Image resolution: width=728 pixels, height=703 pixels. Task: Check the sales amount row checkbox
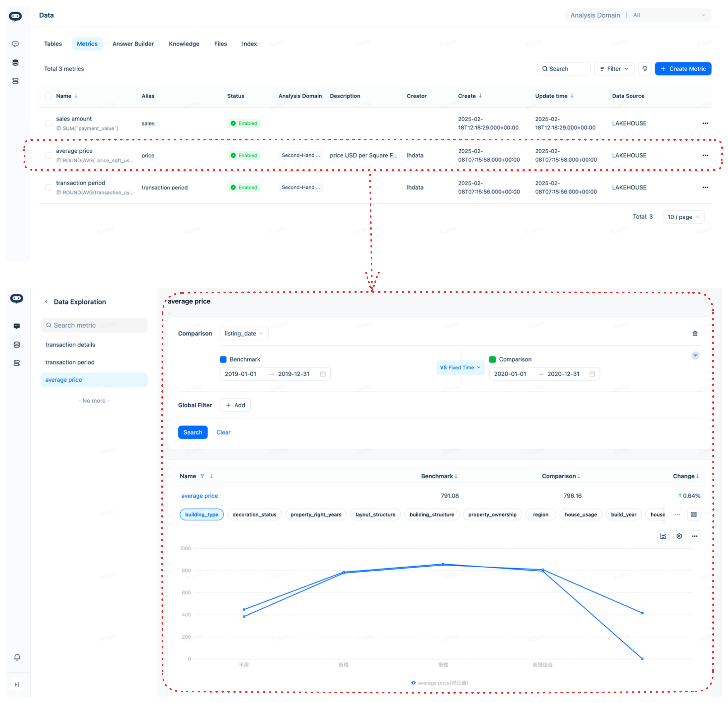click(x=48, y=123)
